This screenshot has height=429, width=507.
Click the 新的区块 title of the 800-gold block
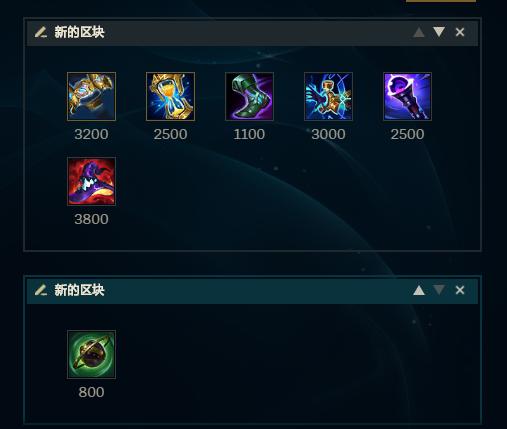[79, 290]
